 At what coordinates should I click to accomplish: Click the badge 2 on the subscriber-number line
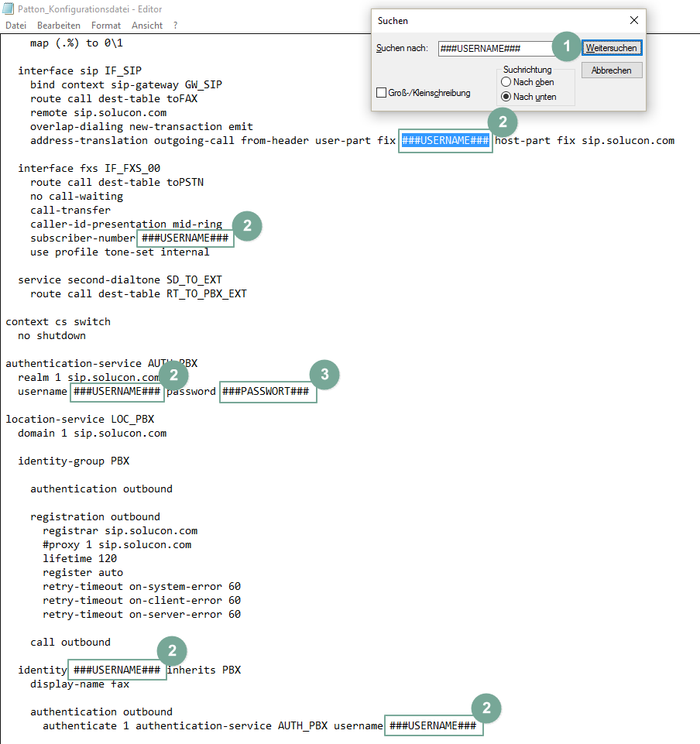[247, 226]
